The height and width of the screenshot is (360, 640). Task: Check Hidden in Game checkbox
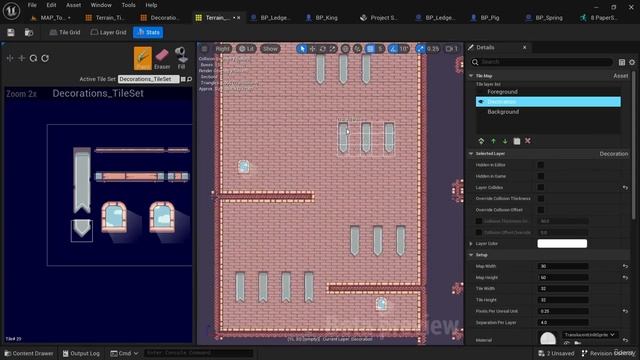tap(540, 176)
